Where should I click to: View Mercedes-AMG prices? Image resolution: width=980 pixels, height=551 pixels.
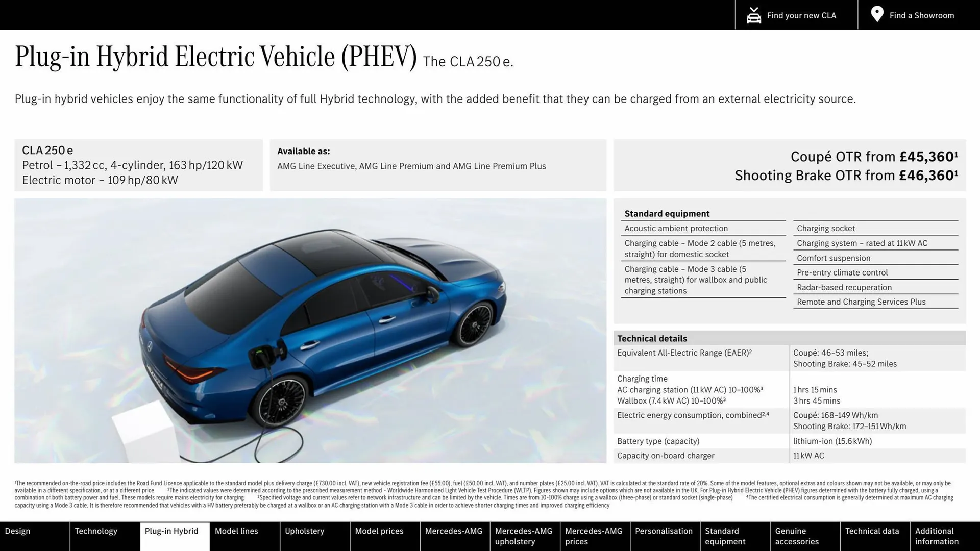(x=594, y=536)
